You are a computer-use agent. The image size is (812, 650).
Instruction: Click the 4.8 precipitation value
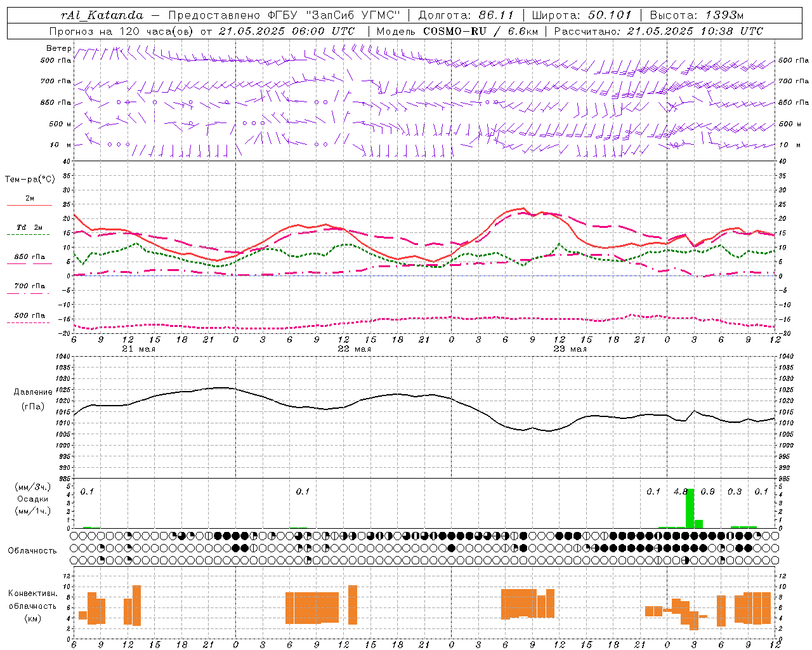pyautogui.click(x=681, y=492)
